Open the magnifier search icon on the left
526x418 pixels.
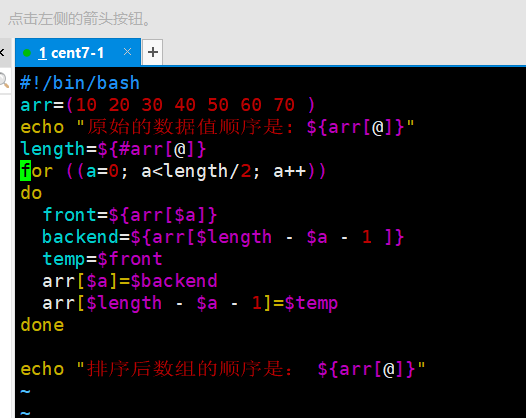[4, 81]
